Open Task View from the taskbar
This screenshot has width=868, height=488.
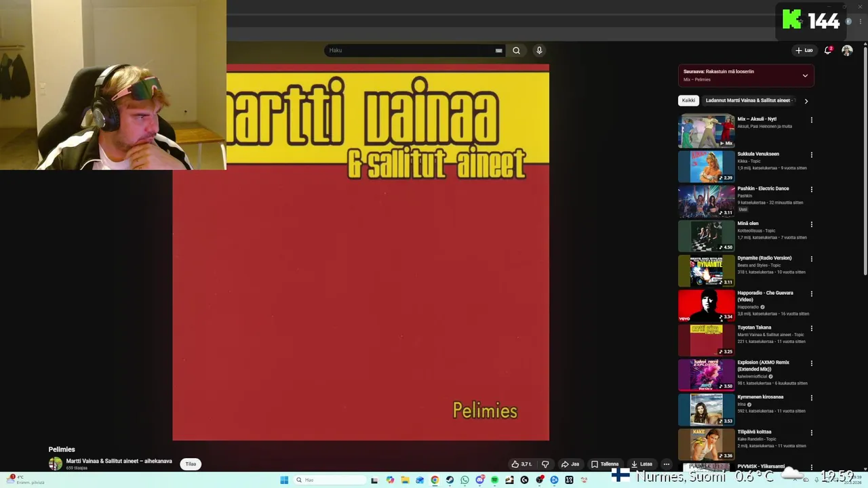pyautogui.click(x=374, y=480)
